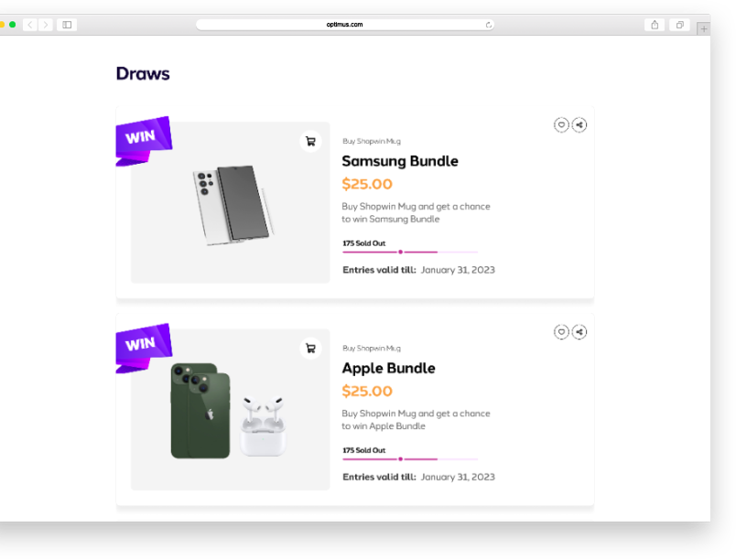Click the Apple Bundle sold progress bar

coord(410,458)
